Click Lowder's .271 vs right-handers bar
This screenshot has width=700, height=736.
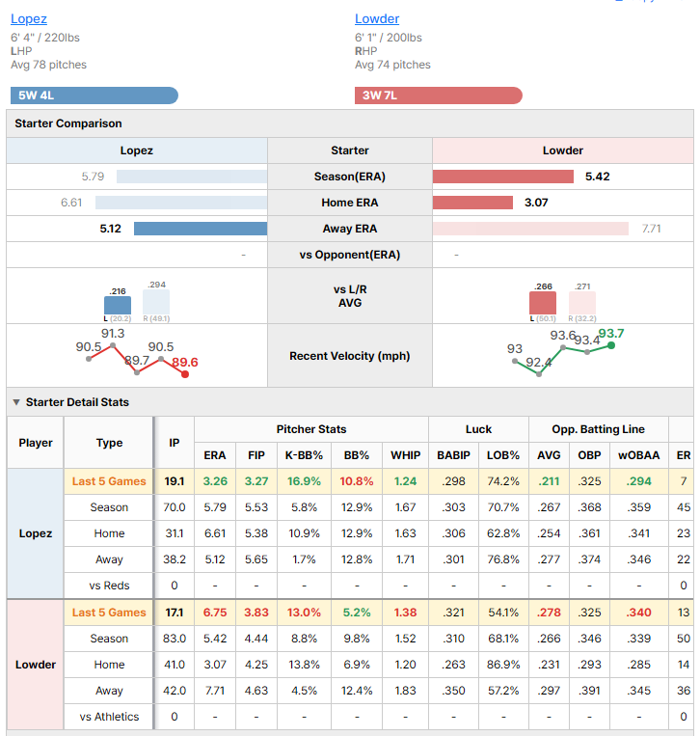click(582, 303)
